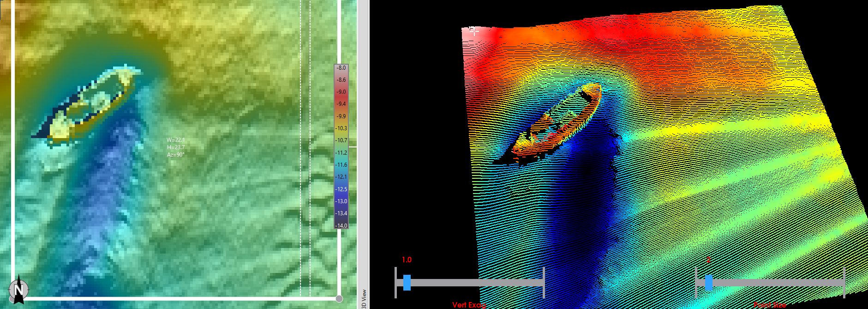Click the W=22.1 measurement readout
The height and width of the screenshot is (309, 868).
175,140
